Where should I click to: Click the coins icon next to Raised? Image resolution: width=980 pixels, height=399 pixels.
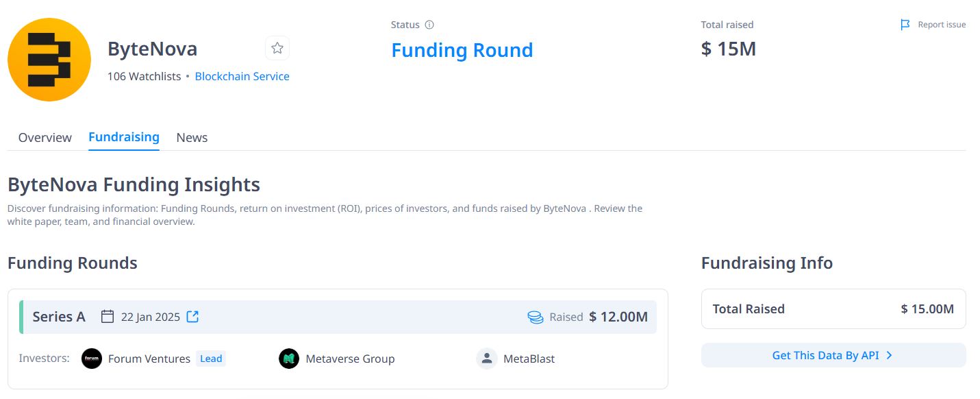tap(535, 317)
